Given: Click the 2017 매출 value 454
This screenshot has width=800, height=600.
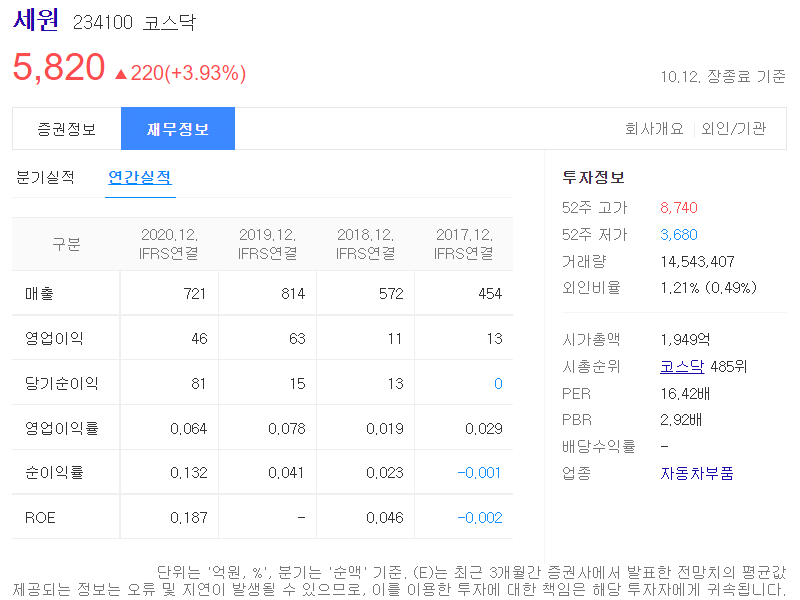Looking at the screenshot, I should [x=490, y=294].
